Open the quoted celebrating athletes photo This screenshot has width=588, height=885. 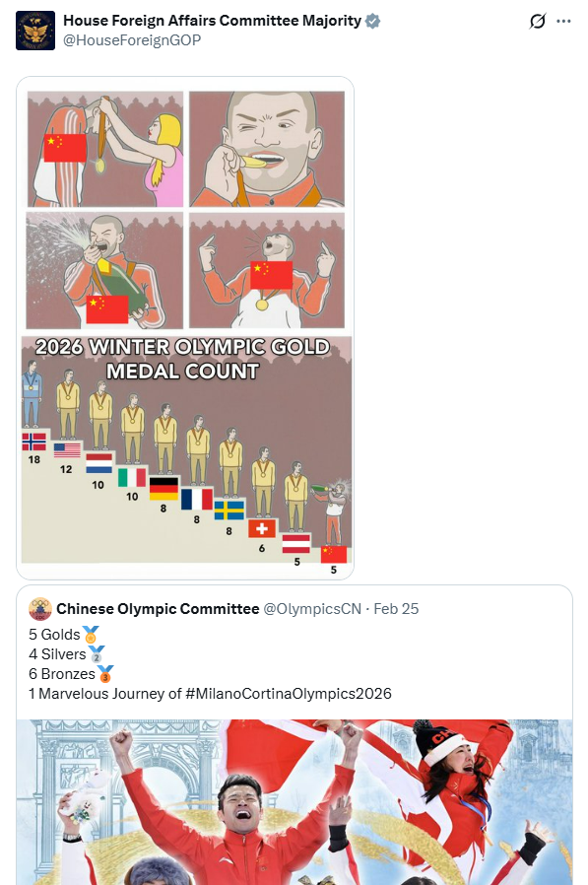294,802
